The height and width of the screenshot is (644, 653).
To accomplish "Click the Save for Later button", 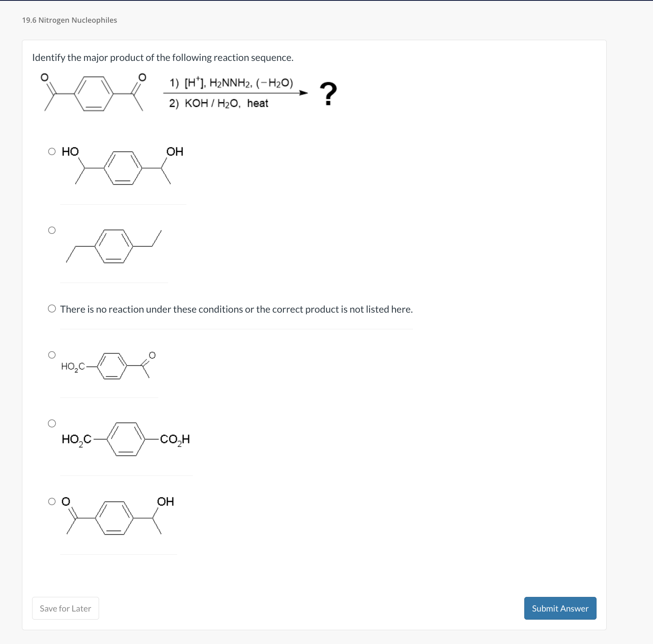I will 65,608.
